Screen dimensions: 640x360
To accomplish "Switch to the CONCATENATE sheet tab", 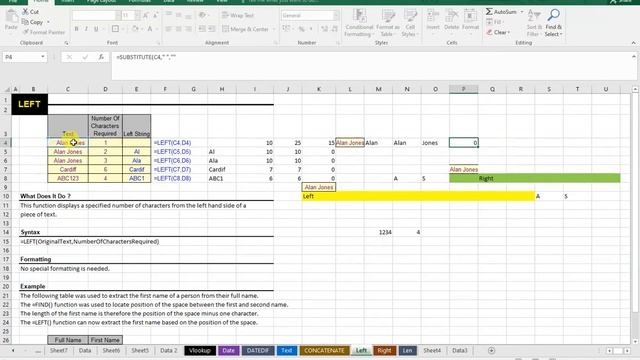I will coord(324,351).
